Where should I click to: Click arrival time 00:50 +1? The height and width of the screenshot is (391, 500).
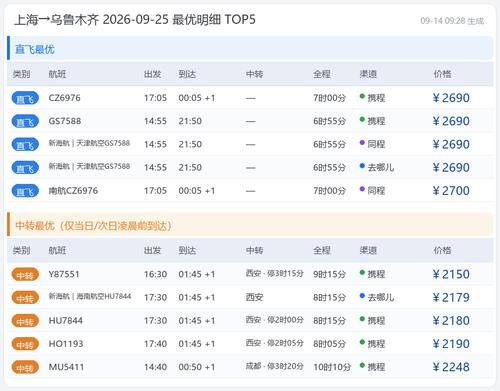[197, 367]
